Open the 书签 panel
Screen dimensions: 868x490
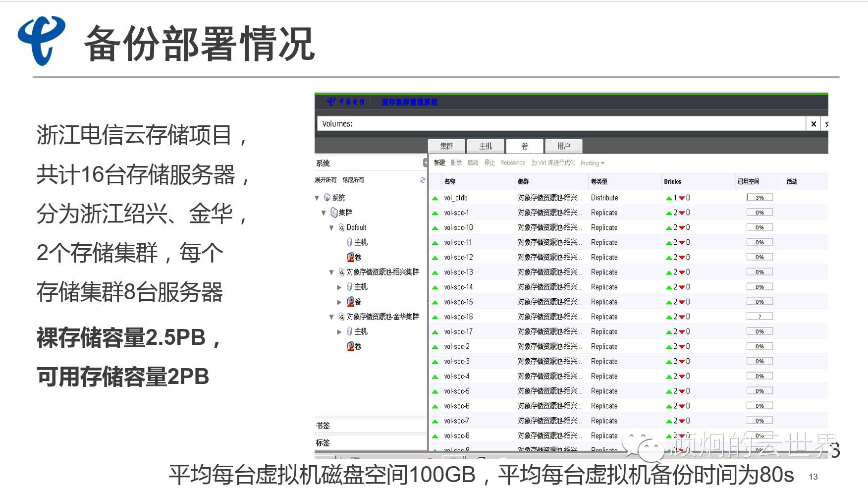(371, 426)
